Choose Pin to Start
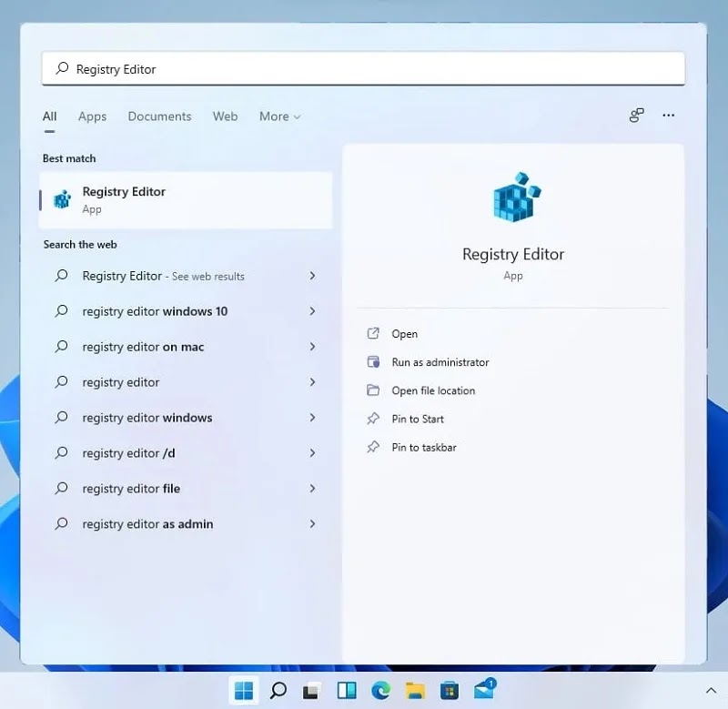This screenshot has width=728, height=709. click(418, 419)
